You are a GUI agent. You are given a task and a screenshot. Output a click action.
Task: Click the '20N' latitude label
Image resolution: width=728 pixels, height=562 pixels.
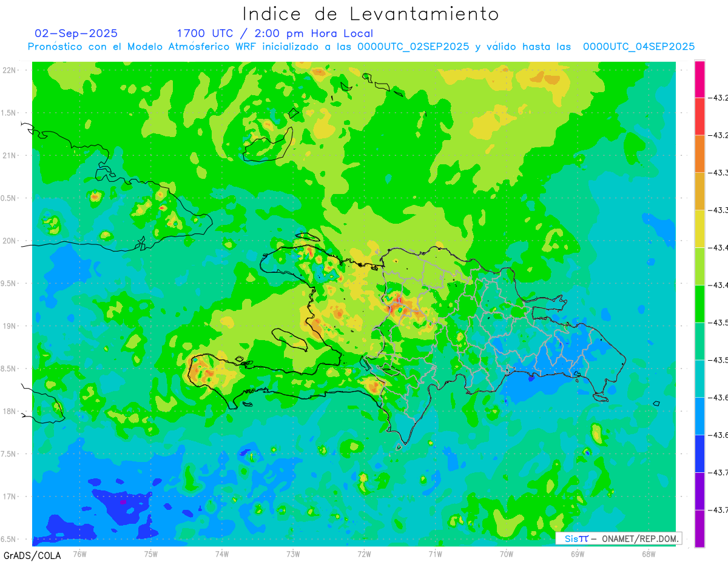(9, 241)
